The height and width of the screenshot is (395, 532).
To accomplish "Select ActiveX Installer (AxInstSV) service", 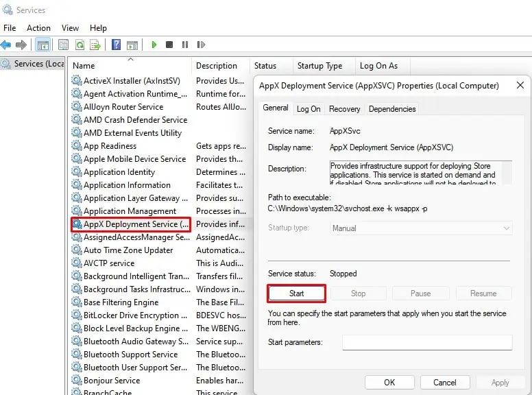I will [x=132, y=81].
